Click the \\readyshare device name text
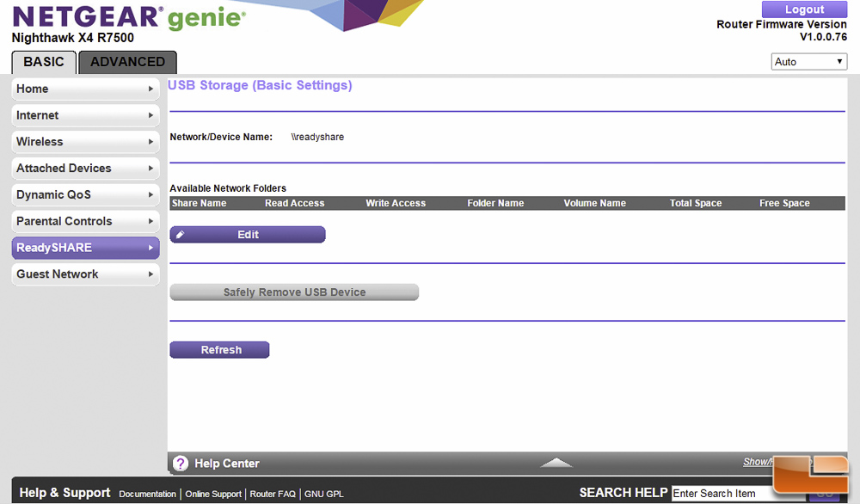Screen dimensions: 860x504 tap(317, 137)
